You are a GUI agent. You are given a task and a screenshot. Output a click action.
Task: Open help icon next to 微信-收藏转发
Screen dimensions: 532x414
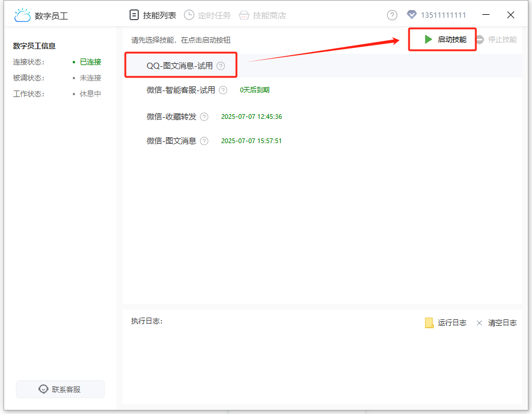point(204,117)
